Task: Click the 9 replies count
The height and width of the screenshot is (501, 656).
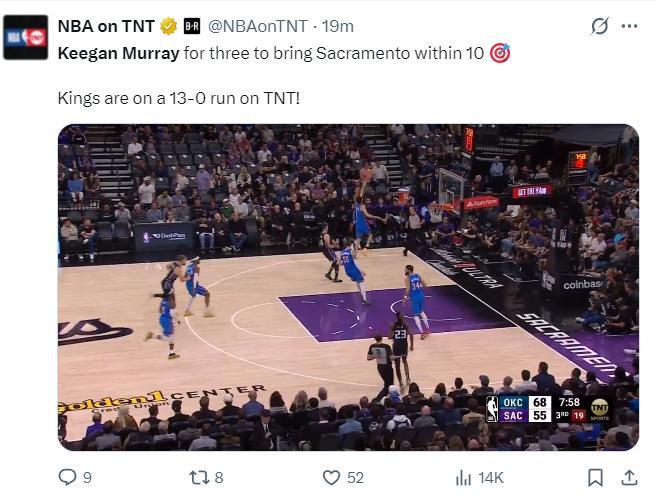Action: pyautogui.click(x=87, y=478)
